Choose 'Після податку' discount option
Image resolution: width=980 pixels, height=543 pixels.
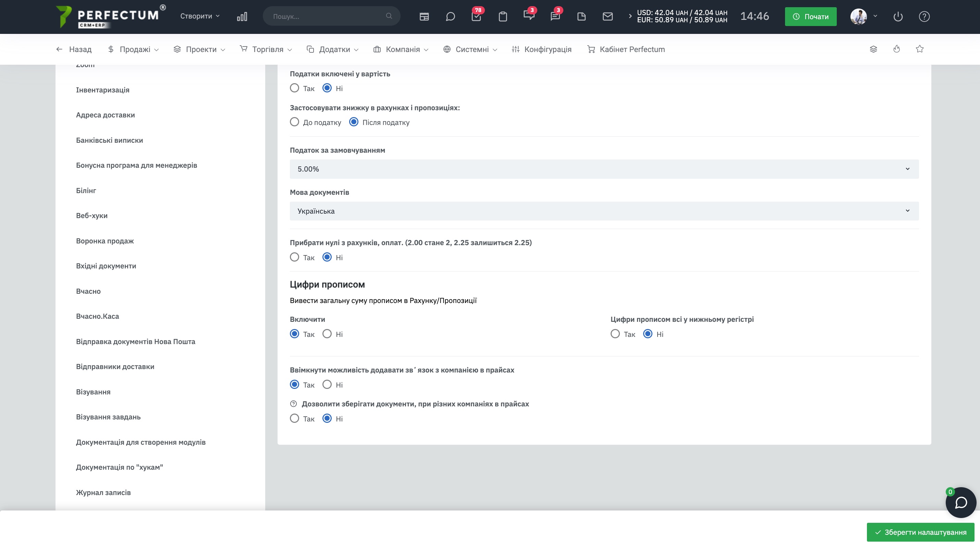(353, 122)
